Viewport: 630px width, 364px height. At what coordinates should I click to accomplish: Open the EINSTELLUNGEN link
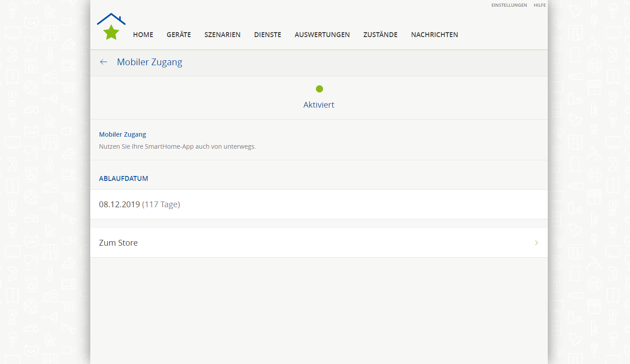[x=509, y=5]
